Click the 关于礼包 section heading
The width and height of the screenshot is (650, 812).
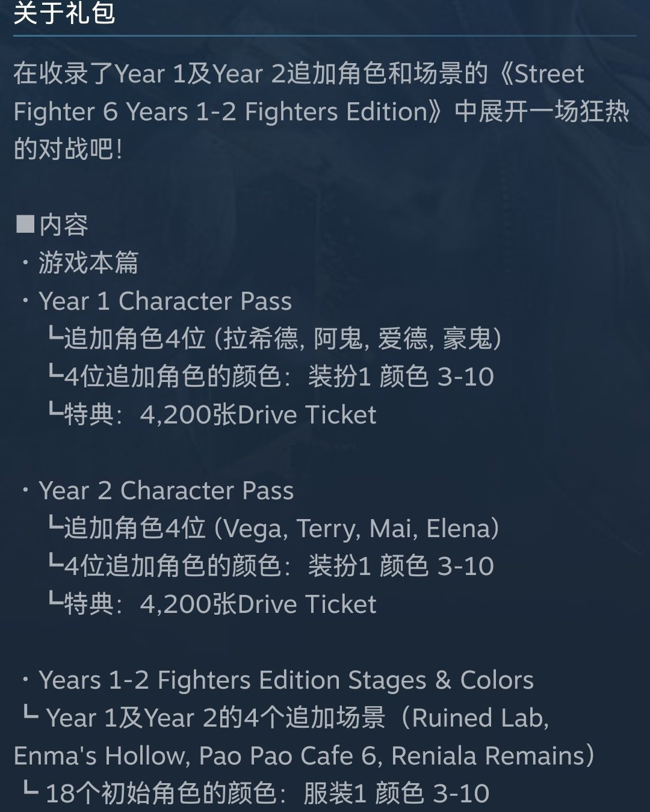point(64,13)
